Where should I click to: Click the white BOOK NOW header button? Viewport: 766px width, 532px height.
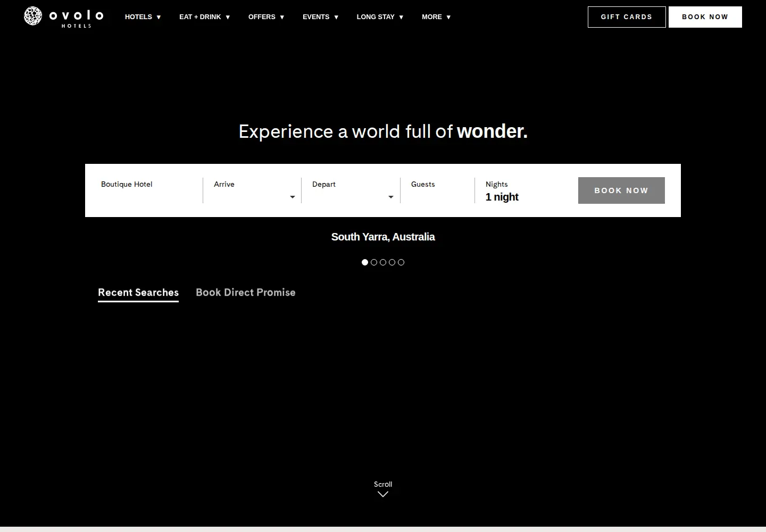point(705,17)
